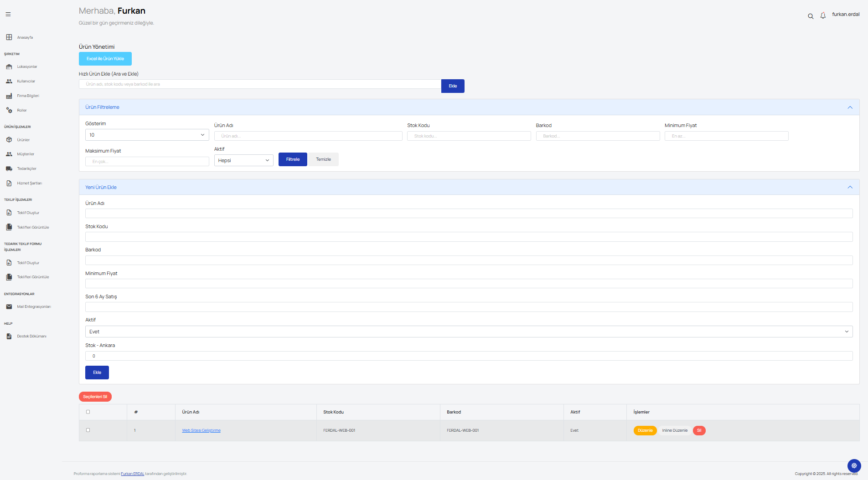Click the Lokasyonlar building icon
Screen dimensions: 868x480
coord(9,66)
